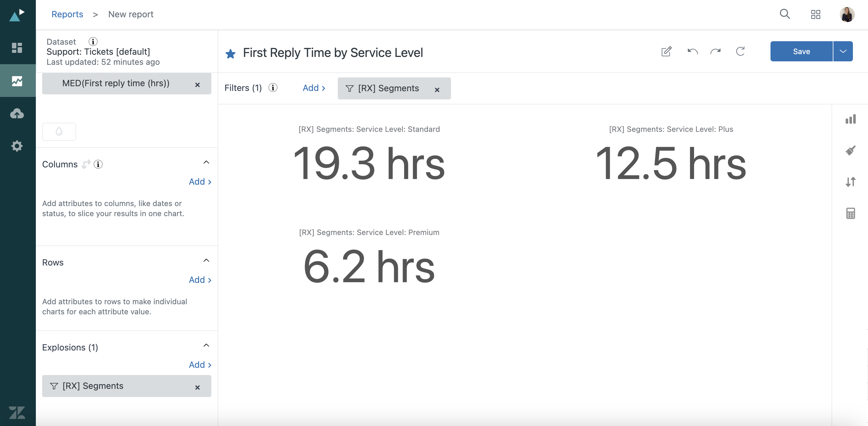Toggle the metric format drop icon
Image resolution: width=868 pixels, height=426 pixels.
[59, 132]
